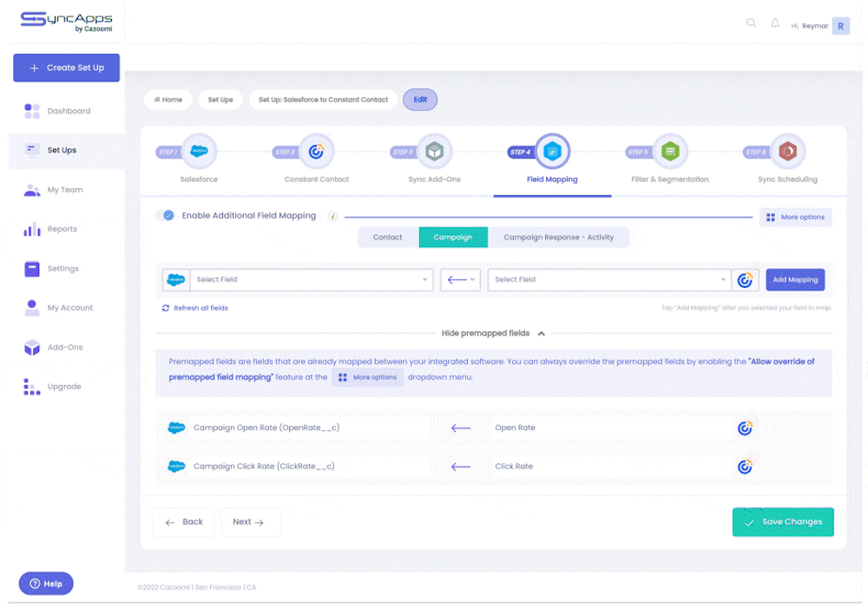Image resolution: width=868 pixels, height=608 pixels.
Task: Click the arrow on the Click Rate mapping row
Action: click(x=461, y=467)
